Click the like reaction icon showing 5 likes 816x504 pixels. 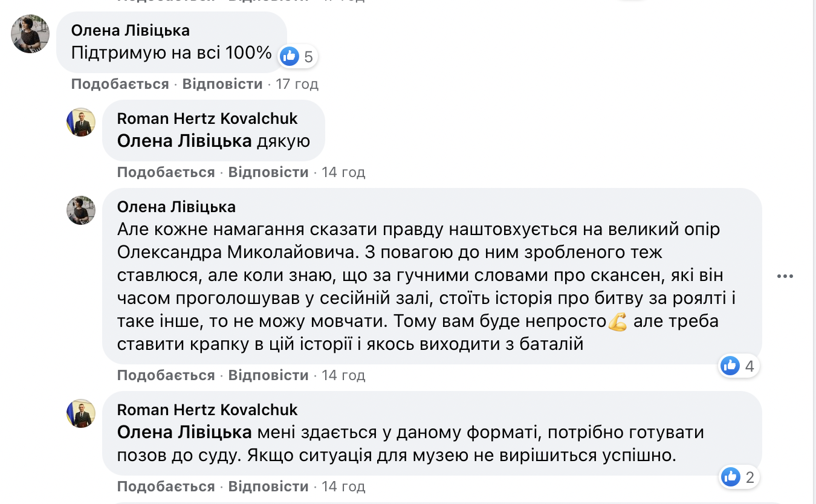click(x=290, y=57)
